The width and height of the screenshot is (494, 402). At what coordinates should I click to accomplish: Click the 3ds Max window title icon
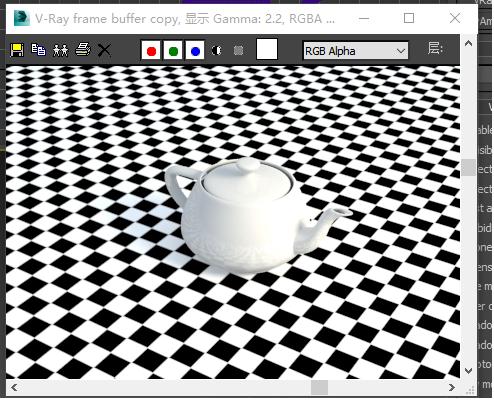[22, 18]
